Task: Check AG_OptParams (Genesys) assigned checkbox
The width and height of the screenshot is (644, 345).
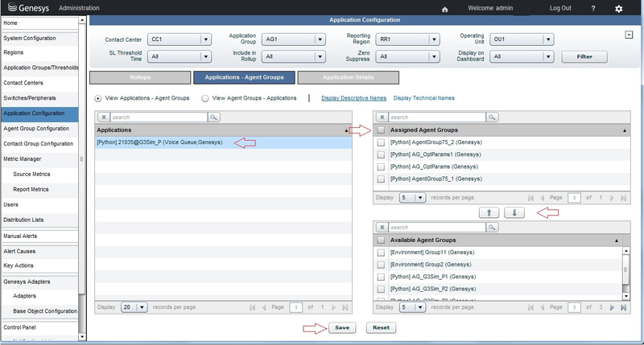Action: [x=381, y=167]
